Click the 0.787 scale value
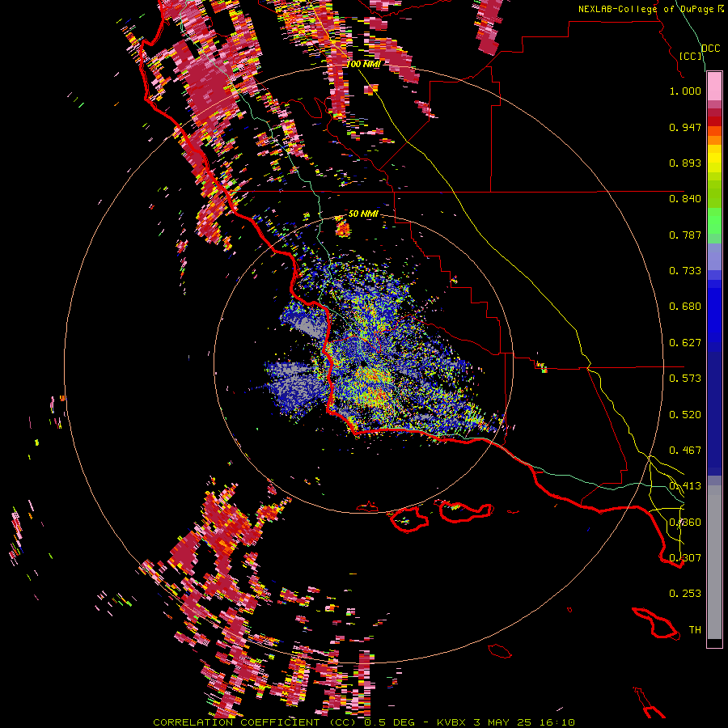This screenshot has width=728, height=728. coord(685,235)
